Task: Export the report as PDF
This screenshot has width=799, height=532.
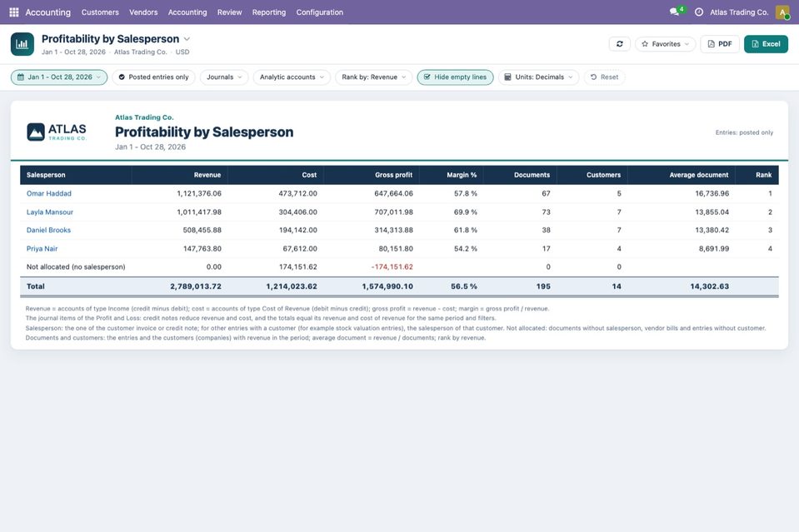Action: tap(720, 44)
